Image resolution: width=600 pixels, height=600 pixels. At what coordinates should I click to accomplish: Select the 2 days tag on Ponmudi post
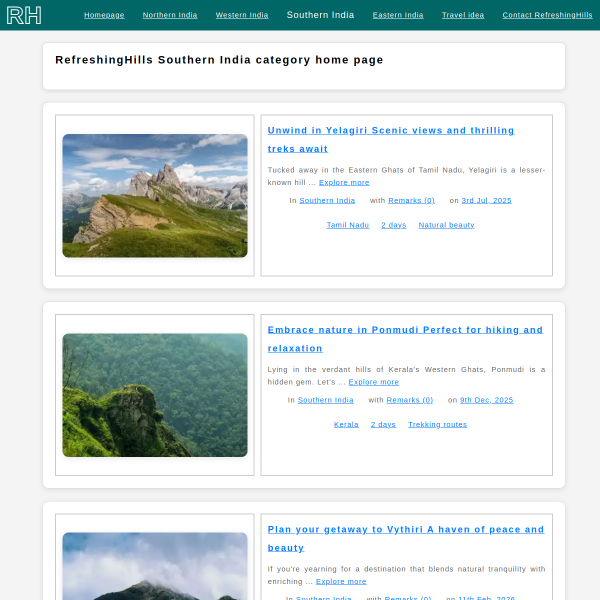[383, 424]
